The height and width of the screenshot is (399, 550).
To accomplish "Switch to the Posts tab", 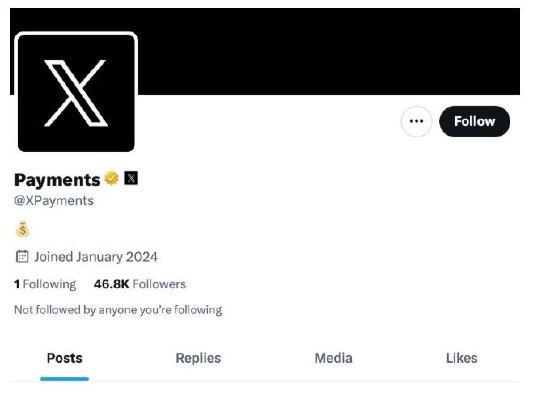I will tap(65, 358).
